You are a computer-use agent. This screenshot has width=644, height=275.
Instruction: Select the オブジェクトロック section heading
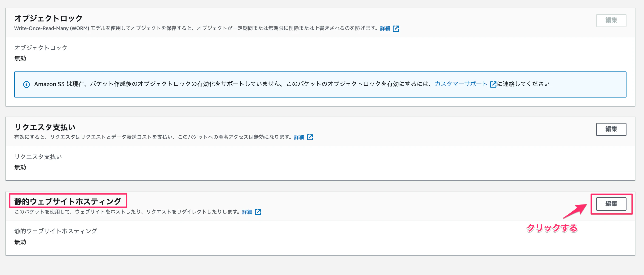[48, 18]
